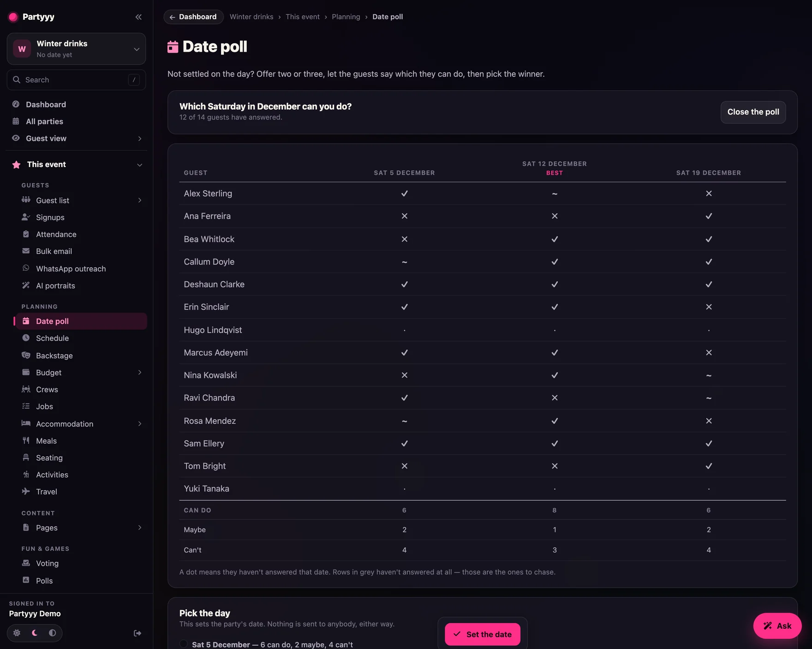This screenshot has width=812, height=649.
Task: Collapse the sidebar with double chevron icon
Action: click(138, 17)
